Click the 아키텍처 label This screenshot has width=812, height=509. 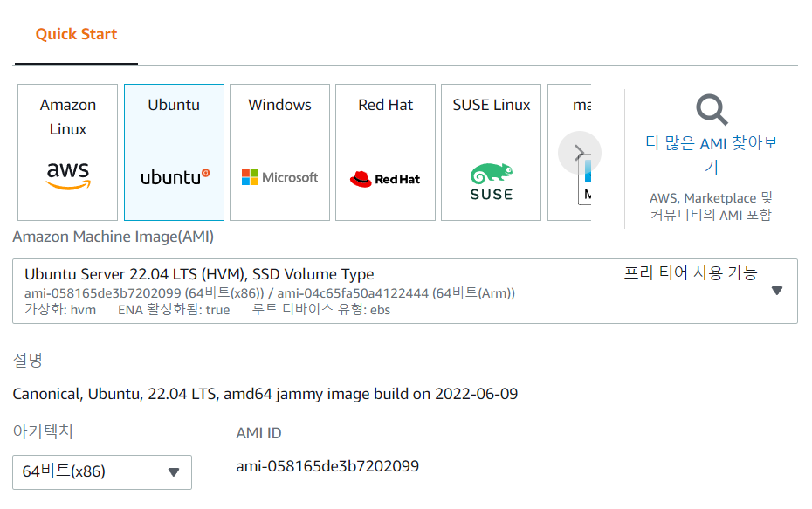tap(43, 431)
